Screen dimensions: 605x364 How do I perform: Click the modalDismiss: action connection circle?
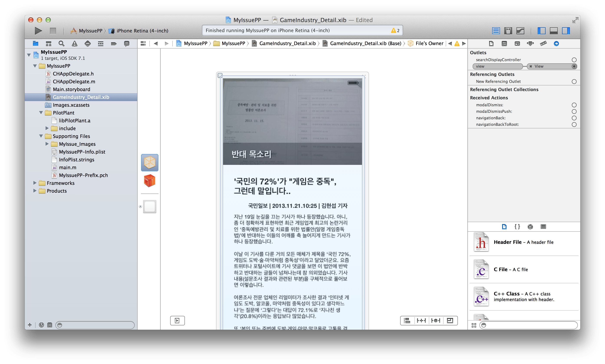tap(574, 105)
